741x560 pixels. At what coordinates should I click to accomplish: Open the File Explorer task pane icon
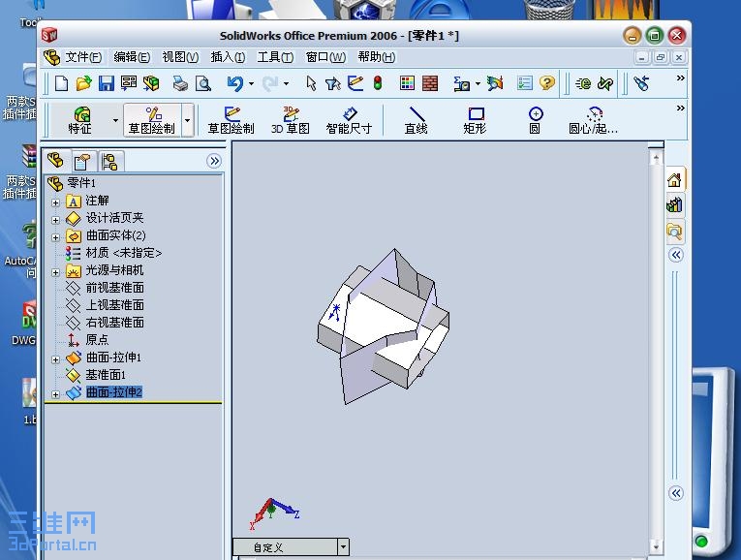[674, 232]
